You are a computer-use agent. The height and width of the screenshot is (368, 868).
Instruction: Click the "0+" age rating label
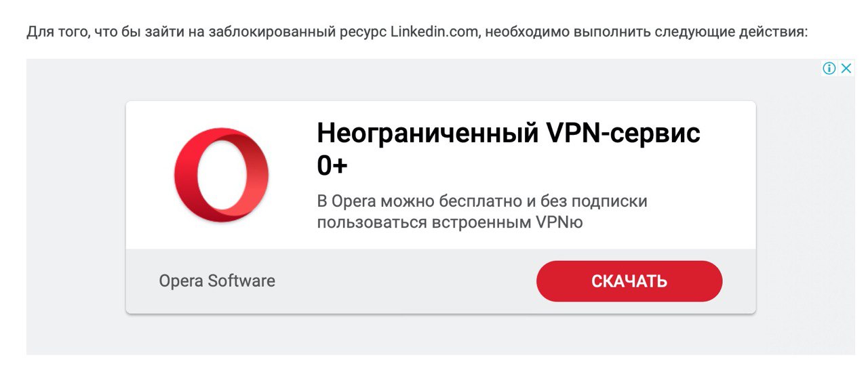pyautogui.click(x=332, y=167)
